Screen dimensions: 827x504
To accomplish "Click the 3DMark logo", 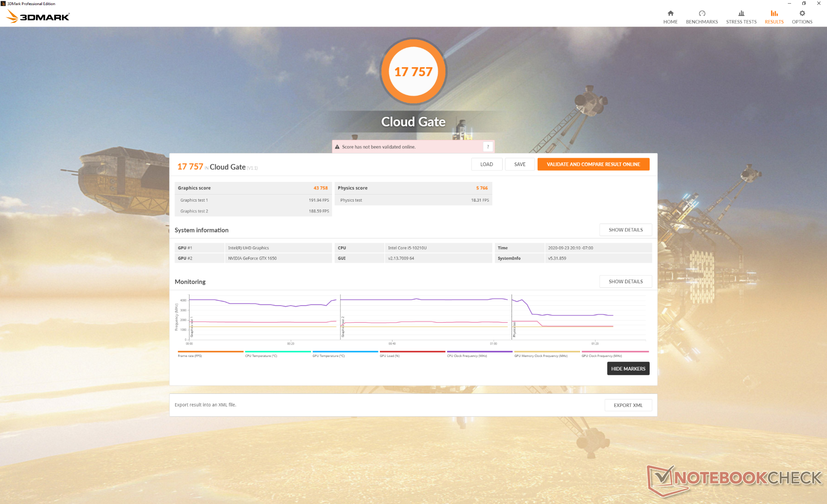I will click(38, 17).
